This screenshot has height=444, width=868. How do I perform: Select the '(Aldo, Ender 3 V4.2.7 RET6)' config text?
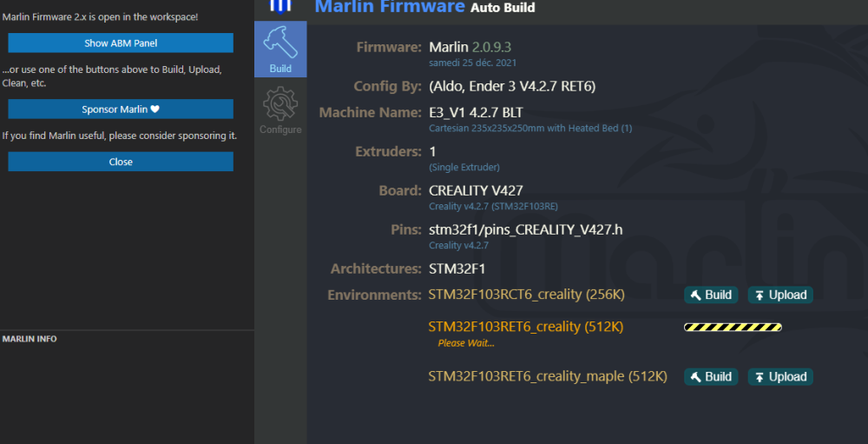point(512,87)
